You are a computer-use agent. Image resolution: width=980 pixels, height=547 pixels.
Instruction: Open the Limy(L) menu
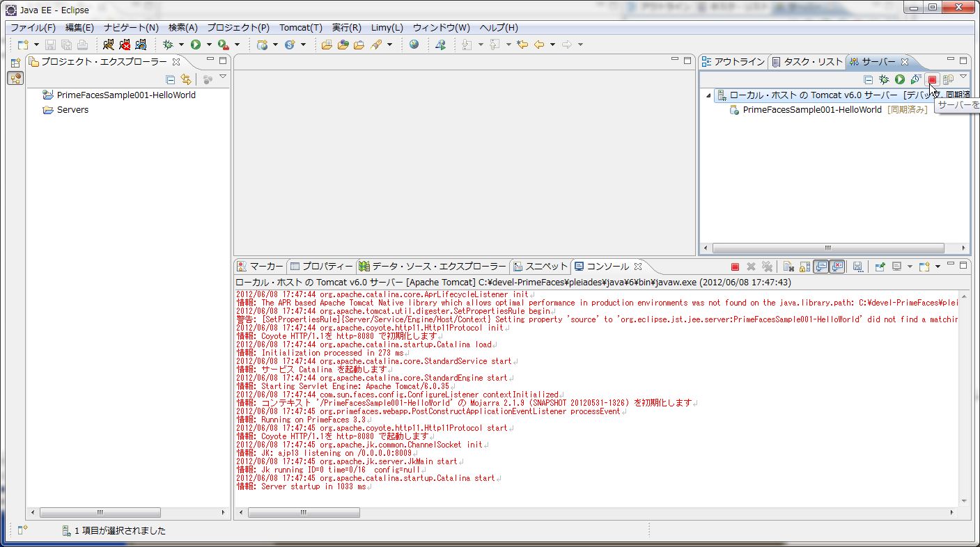click(387, 28)
